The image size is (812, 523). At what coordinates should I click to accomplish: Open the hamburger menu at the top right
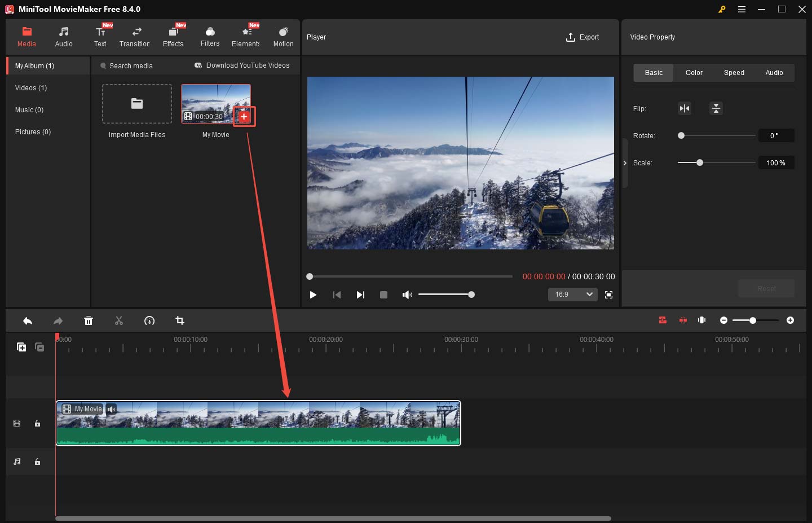(742, 9)
